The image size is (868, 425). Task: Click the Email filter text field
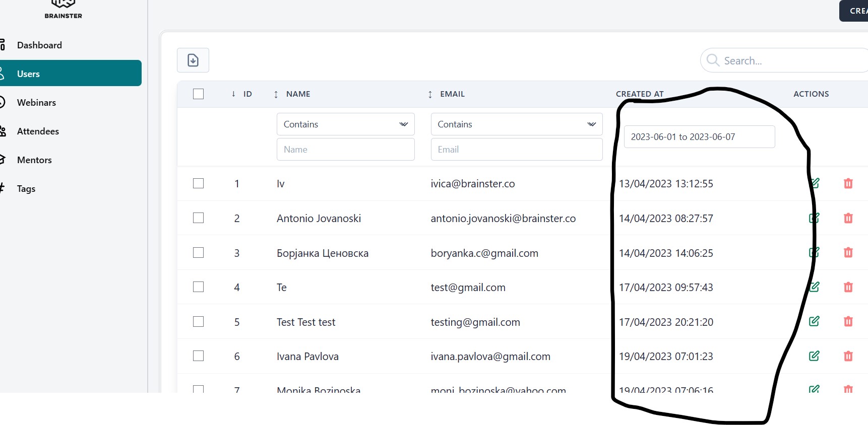516,150
